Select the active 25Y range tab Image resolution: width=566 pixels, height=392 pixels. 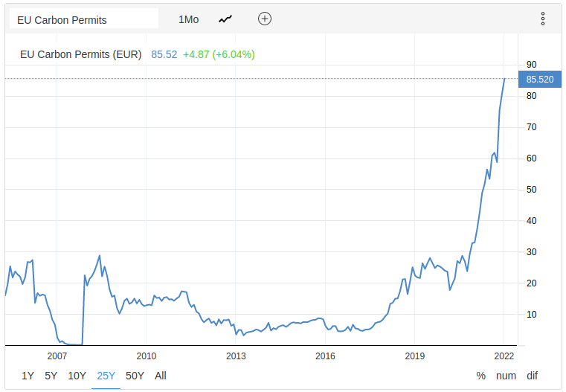pos(106,376)
